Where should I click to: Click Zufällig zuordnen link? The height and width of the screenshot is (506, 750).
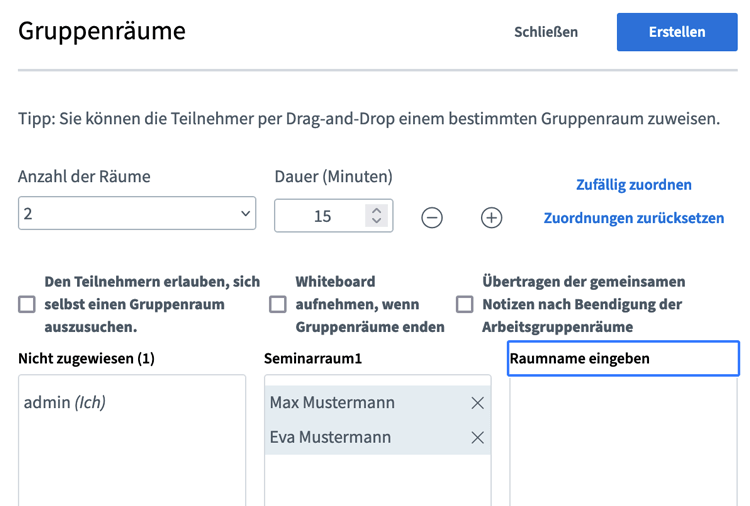634,185
